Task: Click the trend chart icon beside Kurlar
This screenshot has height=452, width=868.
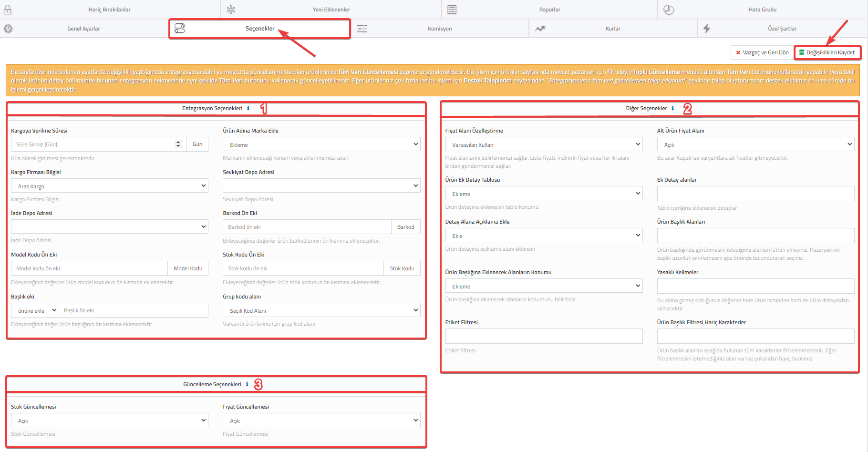Action: pos(540,29)
